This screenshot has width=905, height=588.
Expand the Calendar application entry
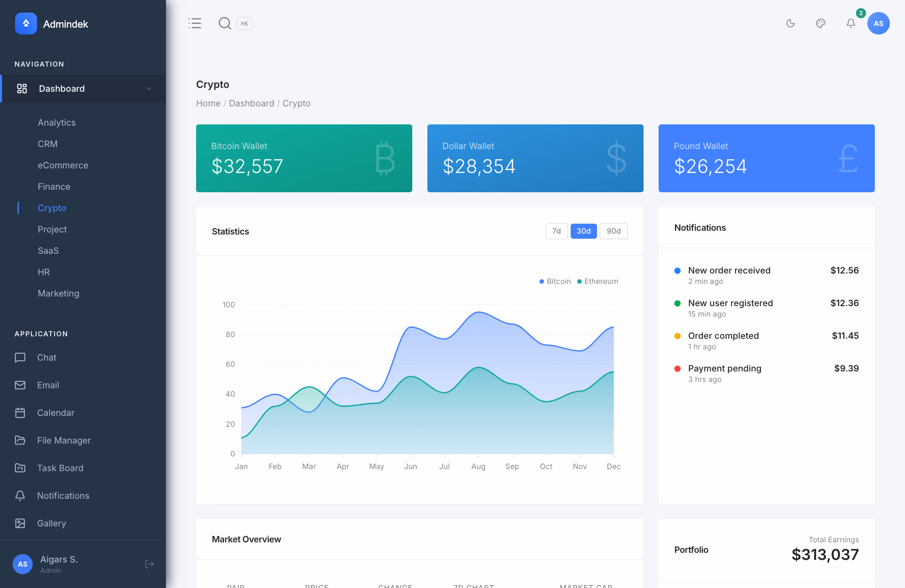(56, 413)
